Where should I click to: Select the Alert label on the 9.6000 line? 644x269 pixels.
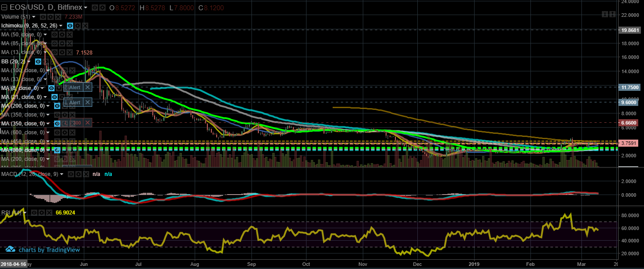pos(75,102)
